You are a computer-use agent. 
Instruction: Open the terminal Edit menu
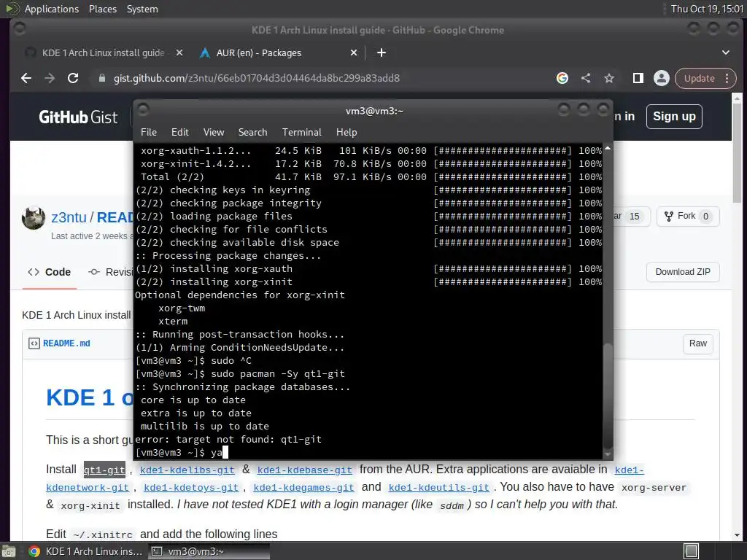(x=179, y=133)
